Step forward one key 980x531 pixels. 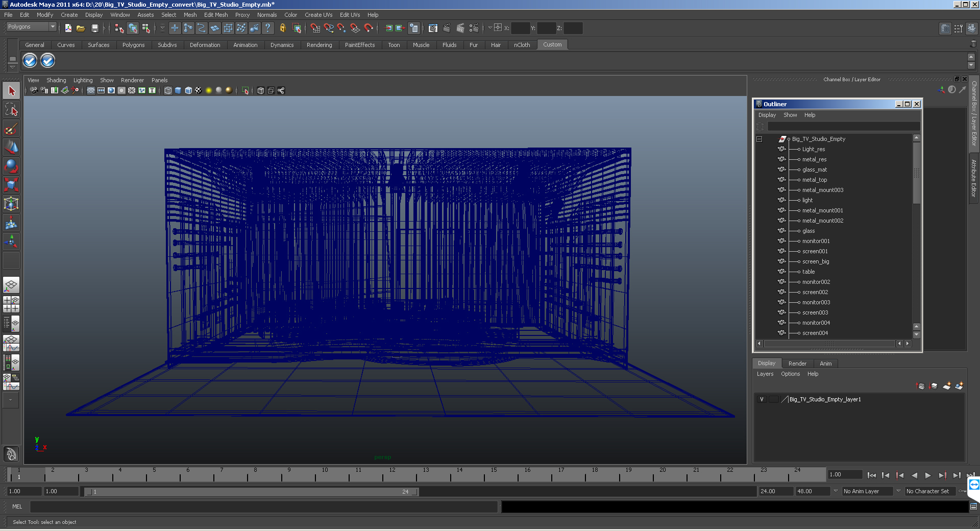point(942,475)
